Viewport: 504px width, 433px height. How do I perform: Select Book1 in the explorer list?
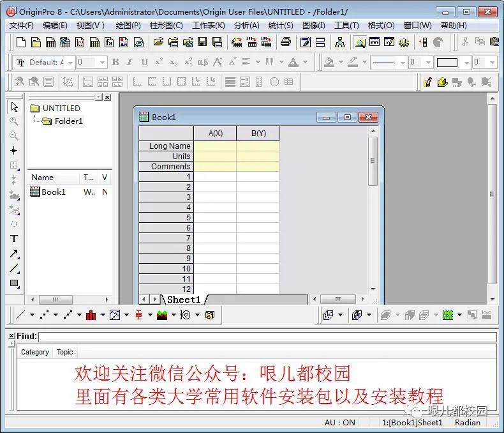pyautogui.click(x=54, y=192)
